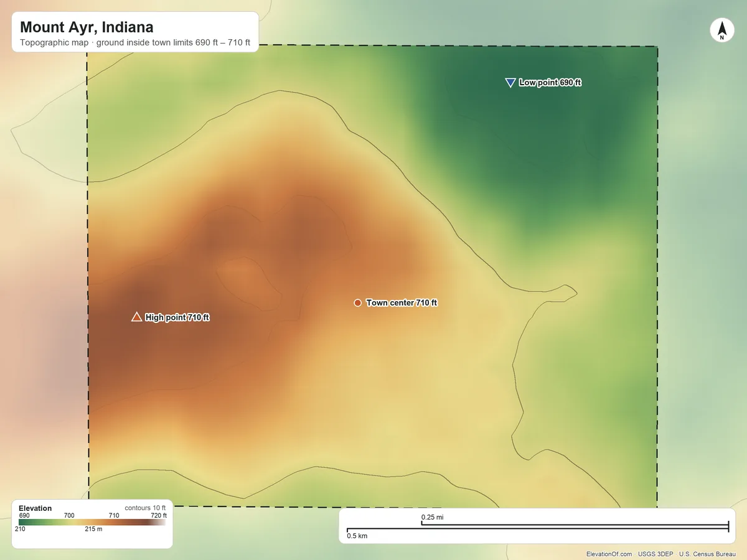Click the '720 ft' legend value
This screenshot has height=560, width=747.
(x=158, y=516)
